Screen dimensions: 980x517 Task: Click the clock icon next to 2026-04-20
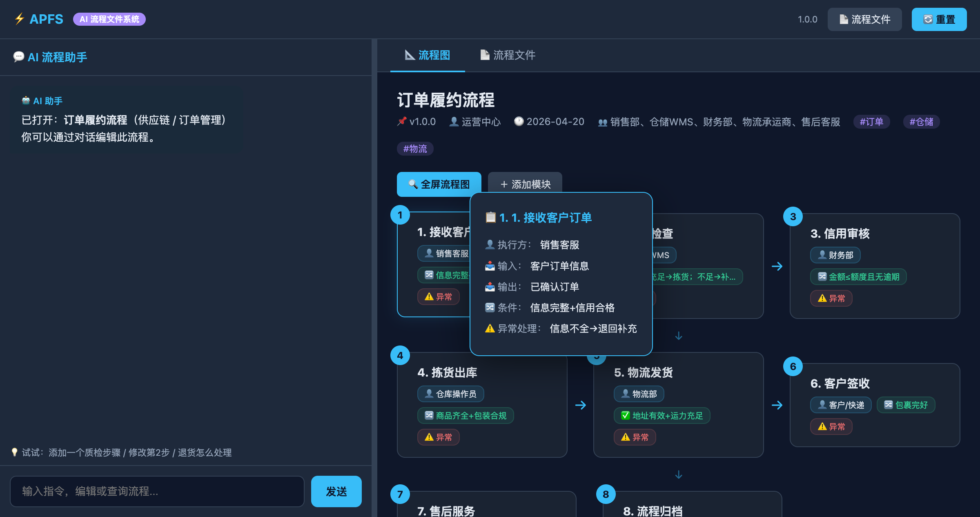click(518, 121)
